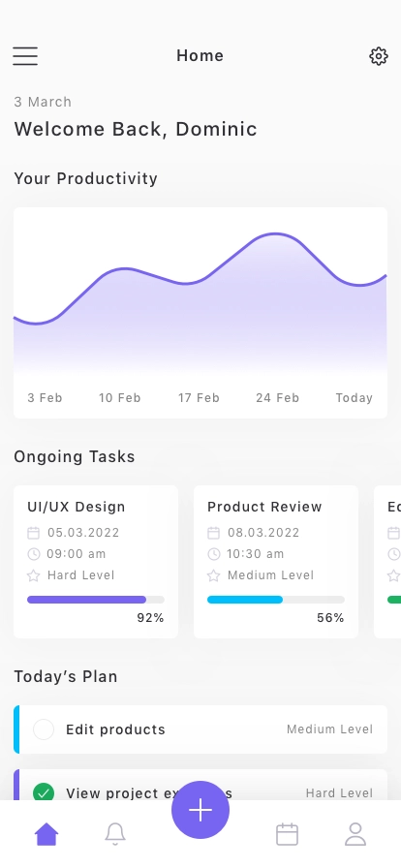Click the Today's Plan heading
401x868 pixels.
pos(66,676)
